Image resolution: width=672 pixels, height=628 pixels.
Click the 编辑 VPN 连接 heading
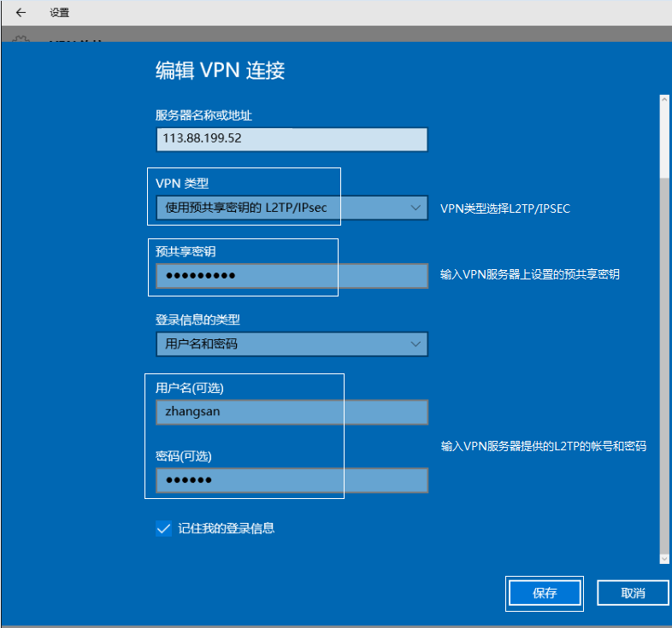(220, 70)
